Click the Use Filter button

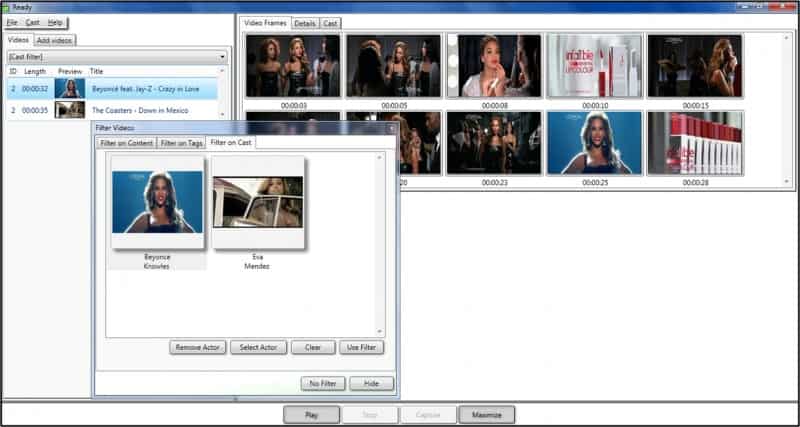(361, 347)
